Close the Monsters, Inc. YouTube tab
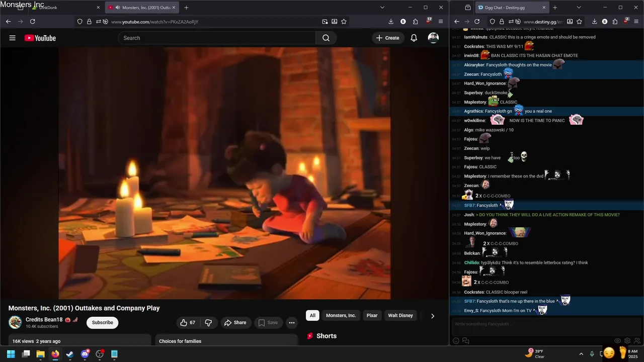This screenshot has height=362, width=644. click(174, 8)
